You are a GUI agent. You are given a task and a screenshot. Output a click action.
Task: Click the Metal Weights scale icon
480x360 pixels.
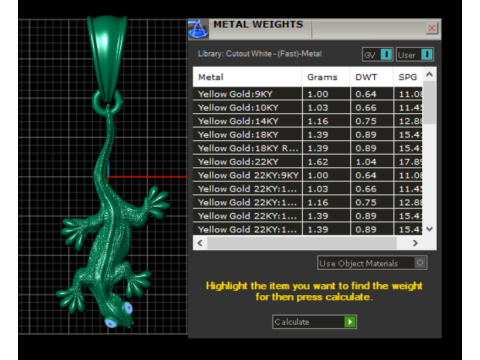click(x=198, y=29)
